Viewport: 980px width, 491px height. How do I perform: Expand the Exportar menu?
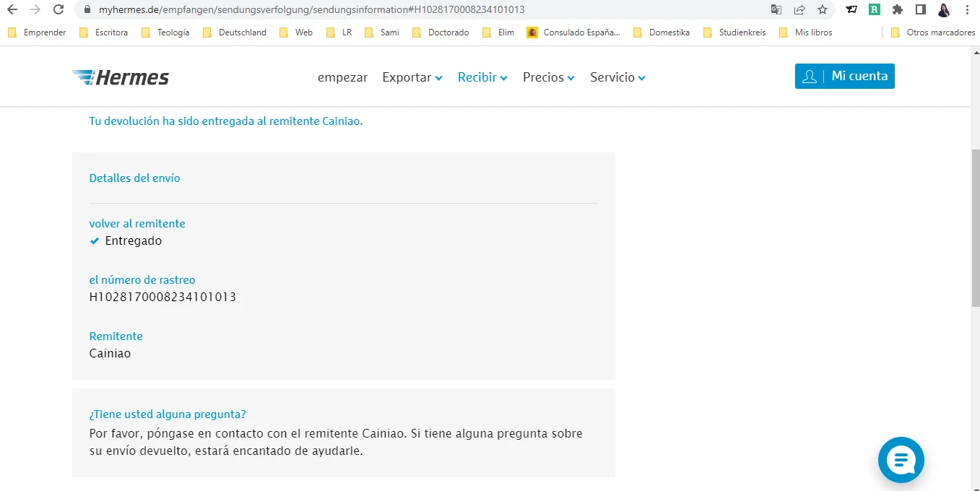pos(412,77)
